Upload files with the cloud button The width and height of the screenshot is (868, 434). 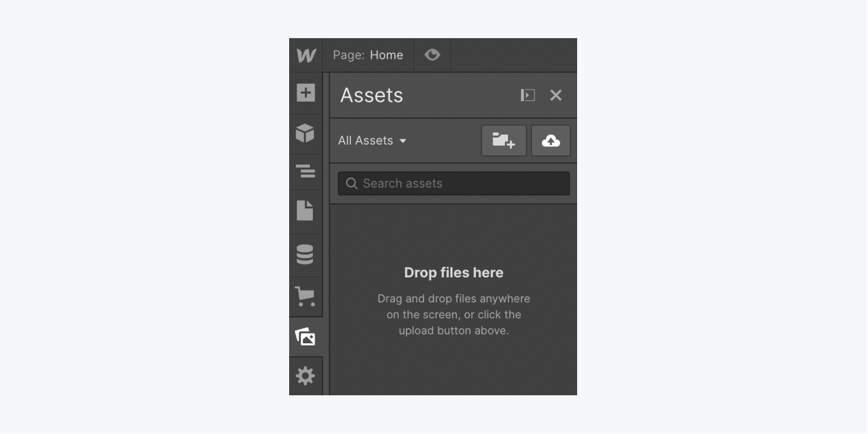pyautogui.click(x=550, y=140)
